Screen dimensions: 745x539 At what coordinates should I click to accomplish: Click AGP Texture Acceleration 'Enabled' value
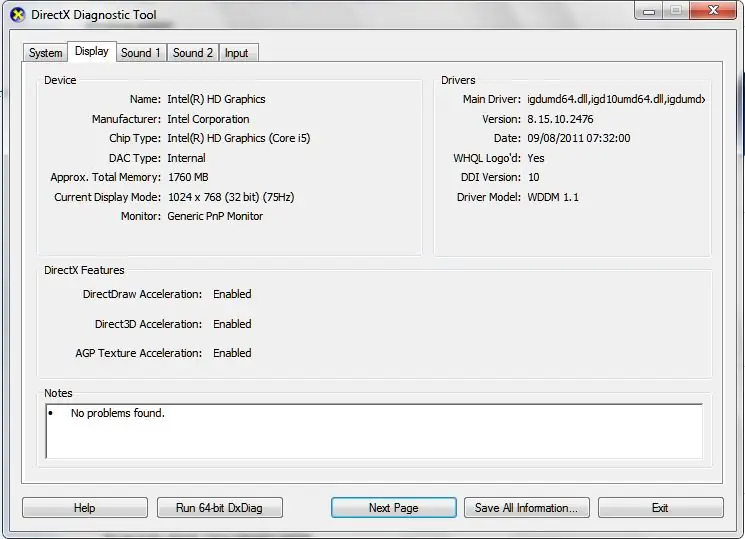pos(232,353)
